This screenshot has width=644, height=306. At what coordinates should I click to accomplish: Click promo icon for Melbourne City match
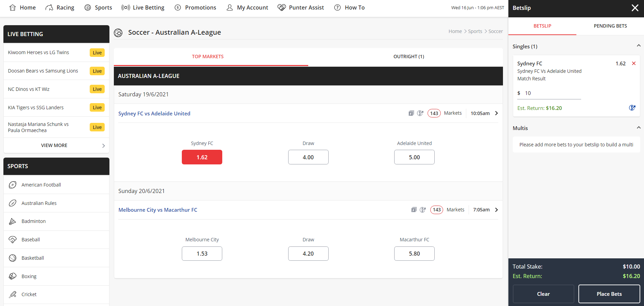click(x=423, y=210)
